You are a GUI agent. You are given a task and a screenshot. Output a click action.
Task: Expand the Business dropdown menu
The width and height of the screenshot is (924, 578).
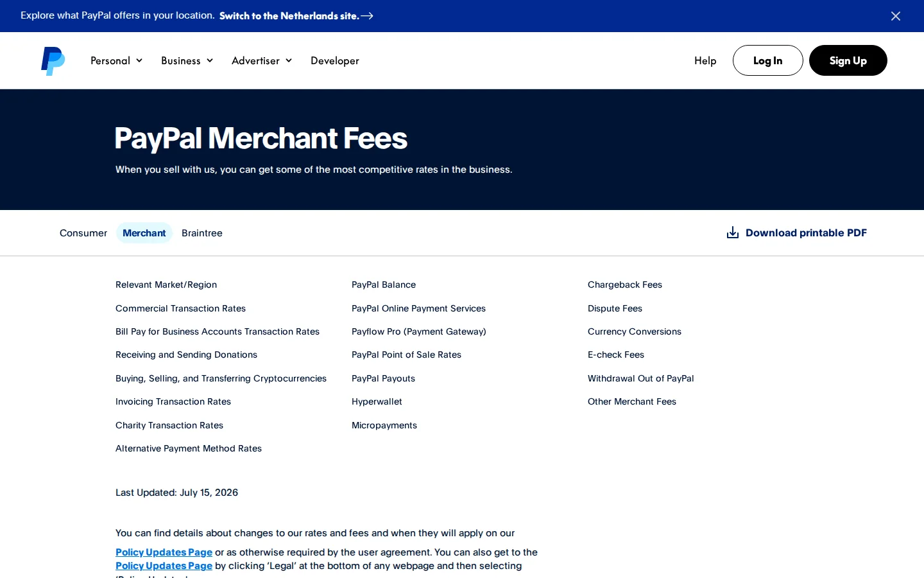pos(187,60)
